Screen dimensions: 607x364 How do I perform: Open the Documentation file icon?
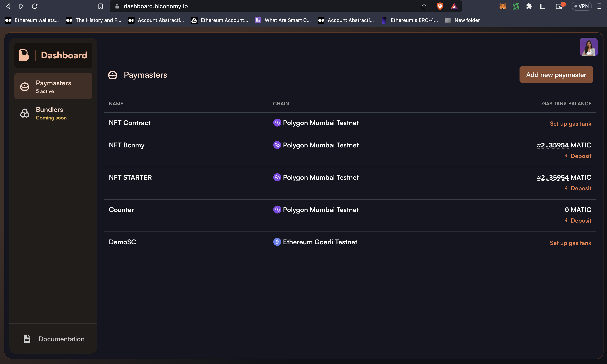pos(27,339)
